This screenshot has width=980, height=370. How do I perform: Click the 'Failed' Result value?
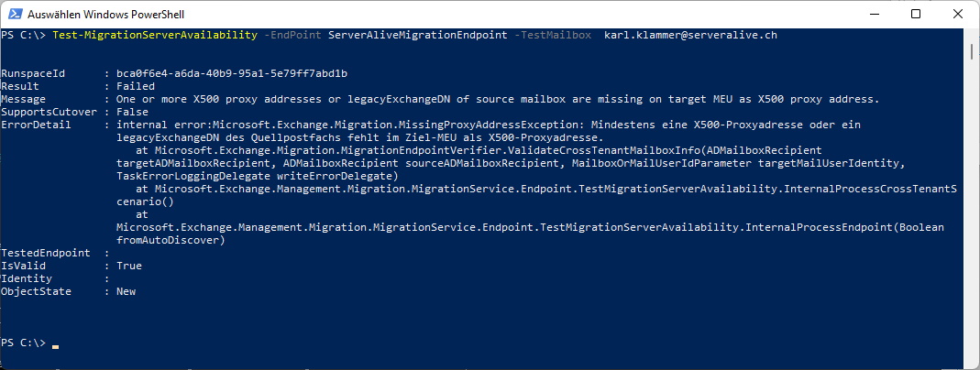coord(136,86)
